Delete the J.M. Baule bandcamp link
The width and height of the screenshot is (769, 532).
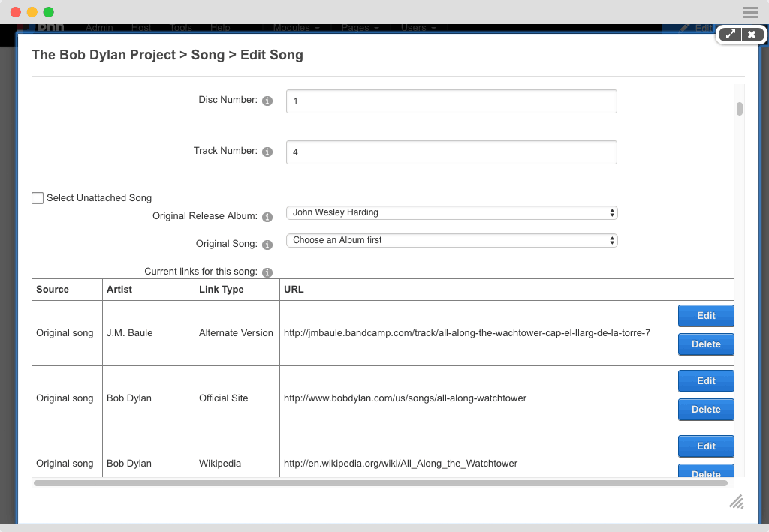pyautogui.click(x=706, y=344)
